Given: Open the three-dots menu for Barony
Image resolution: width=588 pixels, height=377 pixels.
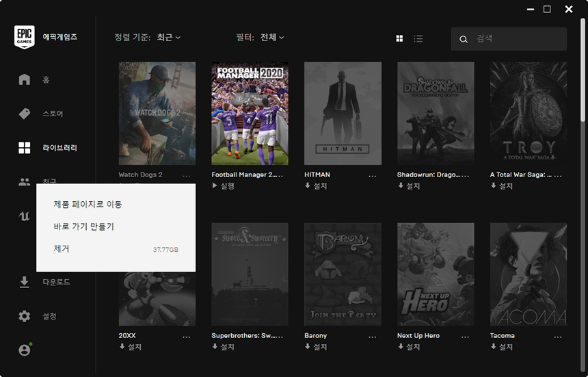Looking at the screenshot, I should point(372,337).
